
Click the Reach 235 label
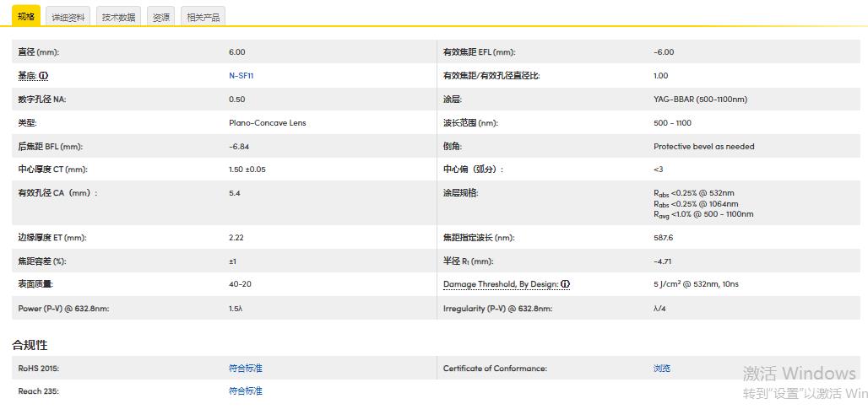38,391
